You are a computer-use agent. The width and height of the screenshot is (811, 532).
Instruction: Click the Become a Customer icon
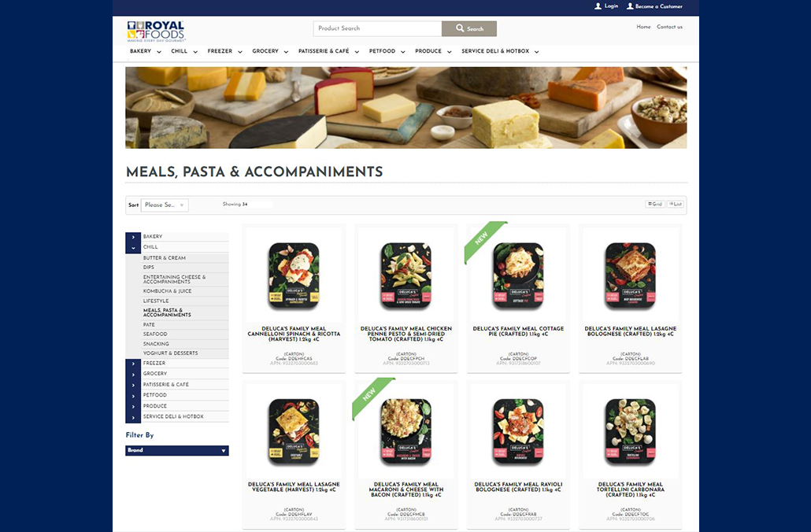(630, 6)
